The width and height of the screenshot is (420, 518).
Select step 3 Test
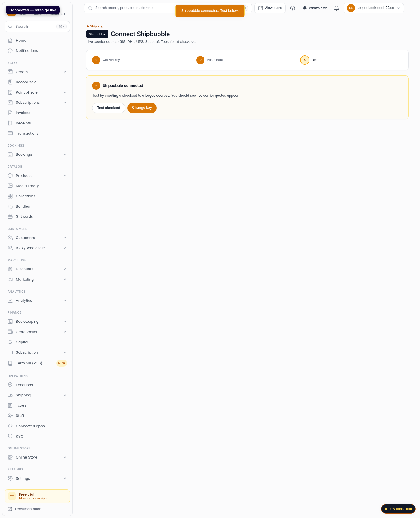(x=309, y=60)
